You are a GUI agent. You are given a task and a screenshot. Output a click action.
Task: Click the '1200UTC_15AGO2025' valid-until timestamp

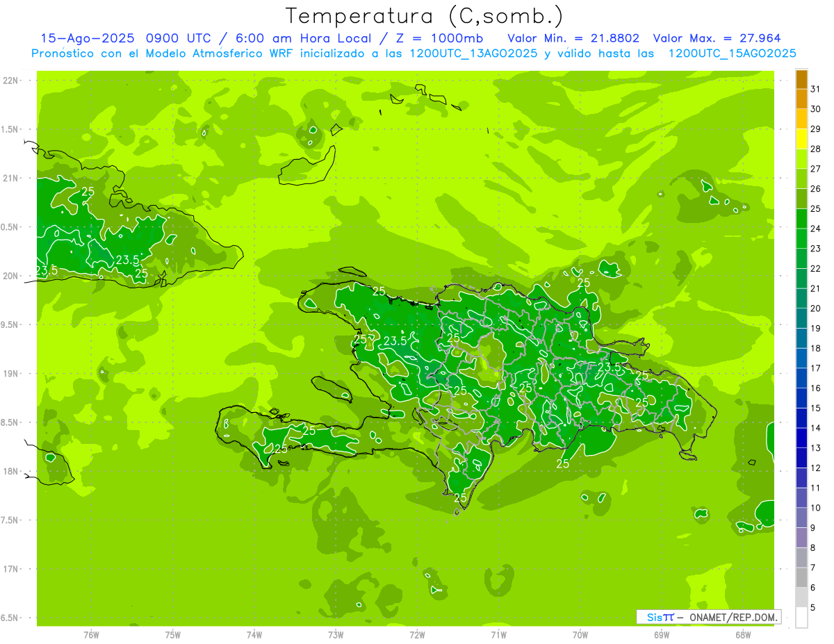[732, 53]
